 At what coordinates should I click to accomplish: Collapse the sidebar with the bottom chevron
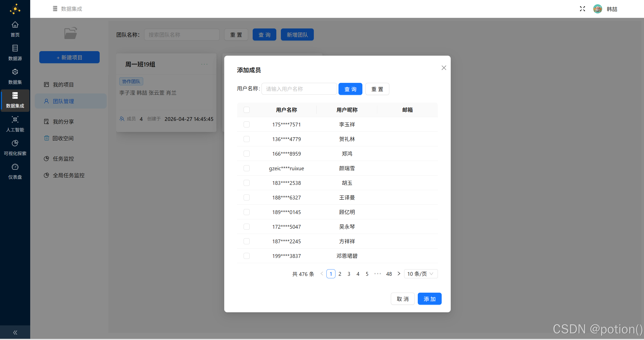15,332
